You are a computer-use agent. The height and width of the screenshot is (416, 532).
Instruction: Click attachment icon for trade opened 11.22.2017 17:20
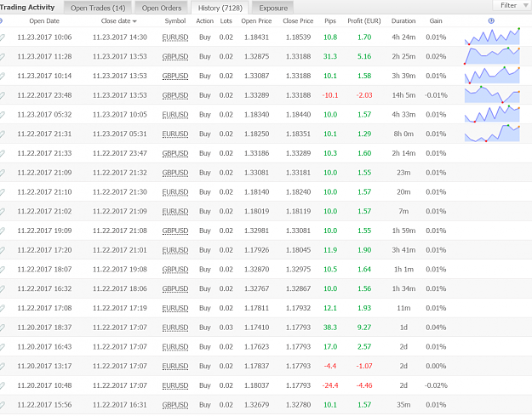3,249
